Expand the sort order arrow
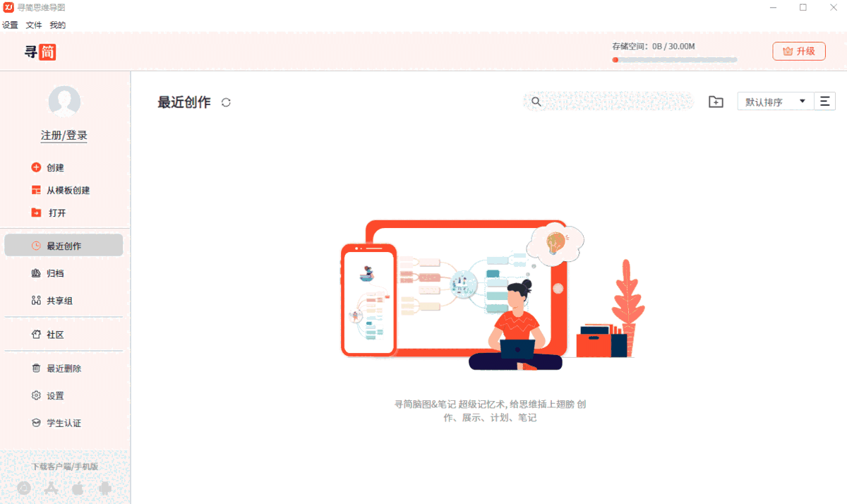This screenshot has width=847, height=504. tap(802, 101)
